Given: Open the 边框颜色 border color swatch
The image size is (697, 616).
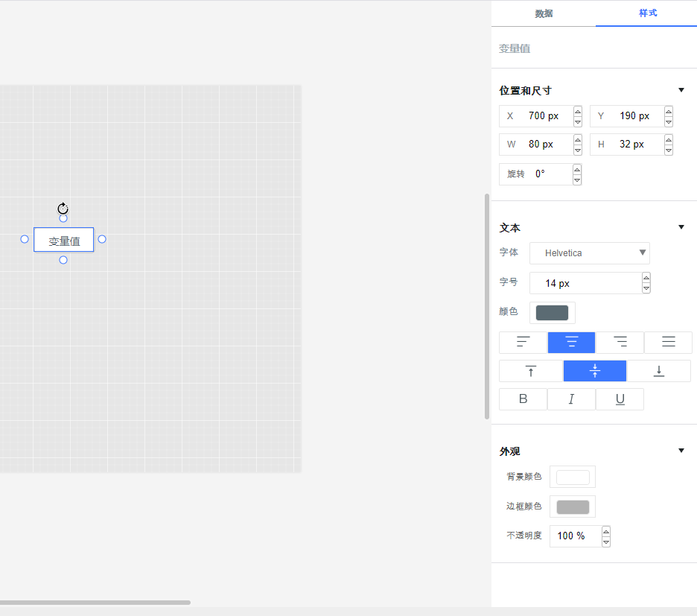Looking at the screenshot, I should (x=572, y=507).
